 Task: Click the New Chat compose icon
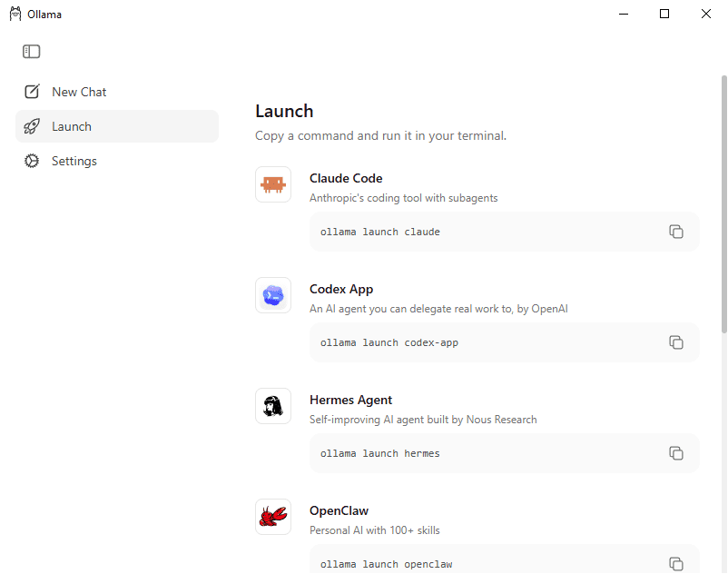coord(32,92)
